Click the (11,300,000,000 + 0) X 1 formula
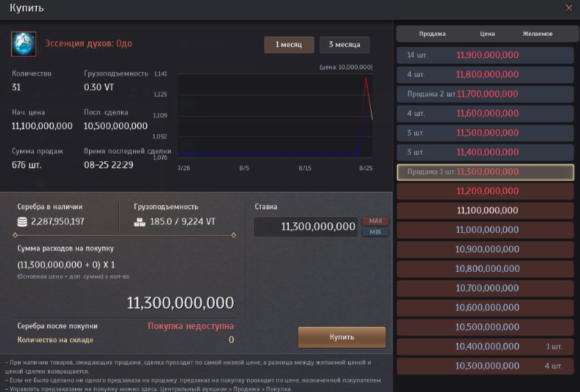Screen dimensions: 580x392 [x=66, y=265]
